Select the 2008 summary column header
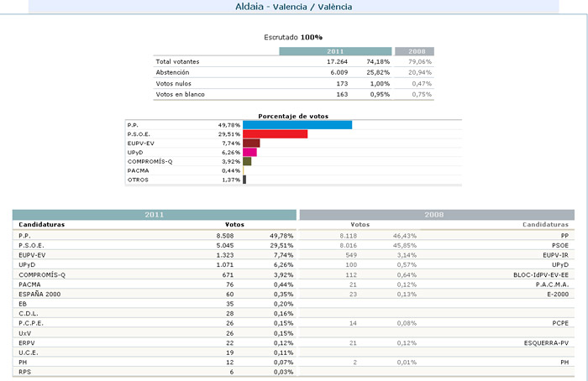The height and width of the screenshot is (381, 588). 414,51
